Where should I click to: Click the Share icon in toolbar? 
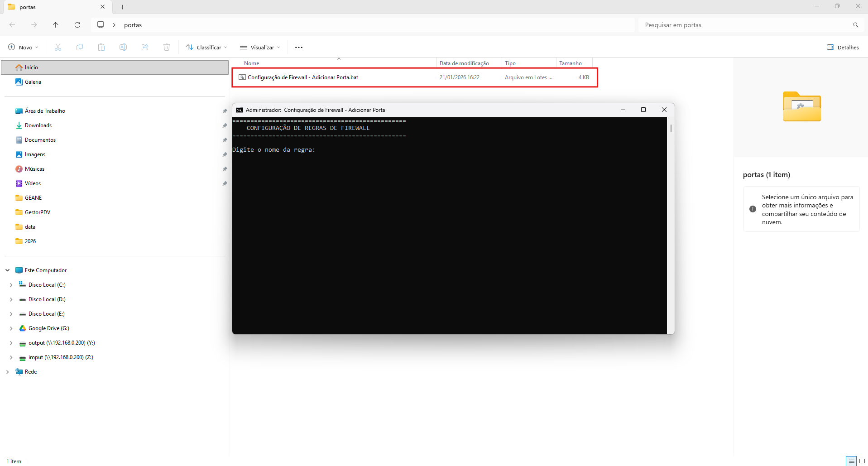(145, 47)
